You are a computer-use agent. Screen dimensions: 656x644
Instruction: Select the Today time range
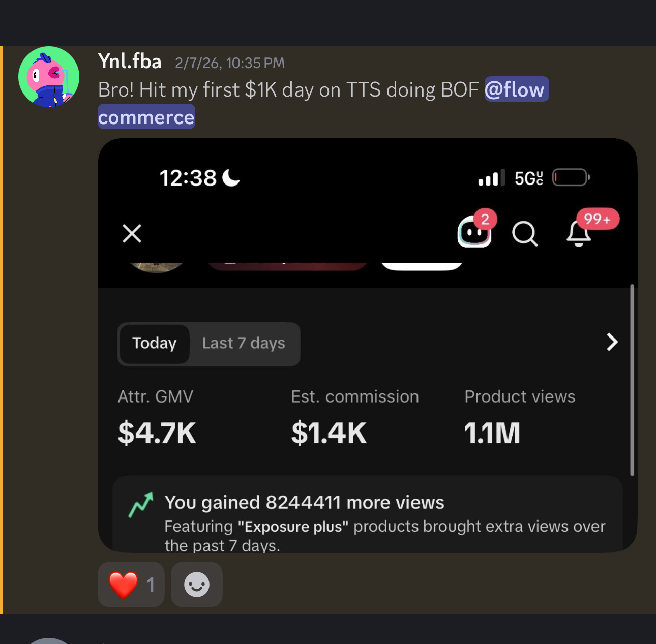pos(155,344)
